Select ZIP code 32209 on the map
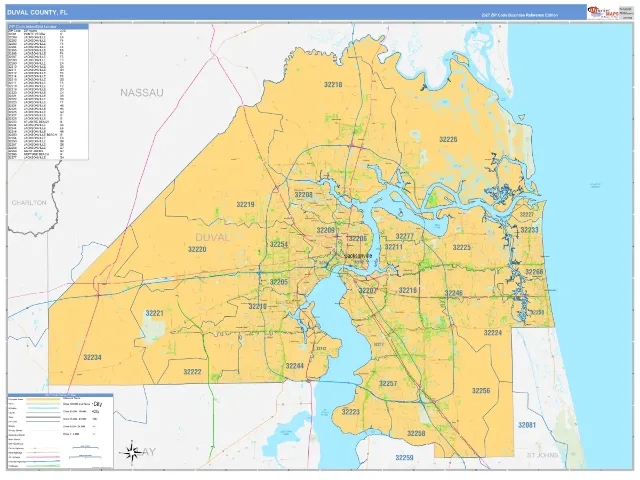Viewport: 640px width, 480px height. tap(326, 231)
